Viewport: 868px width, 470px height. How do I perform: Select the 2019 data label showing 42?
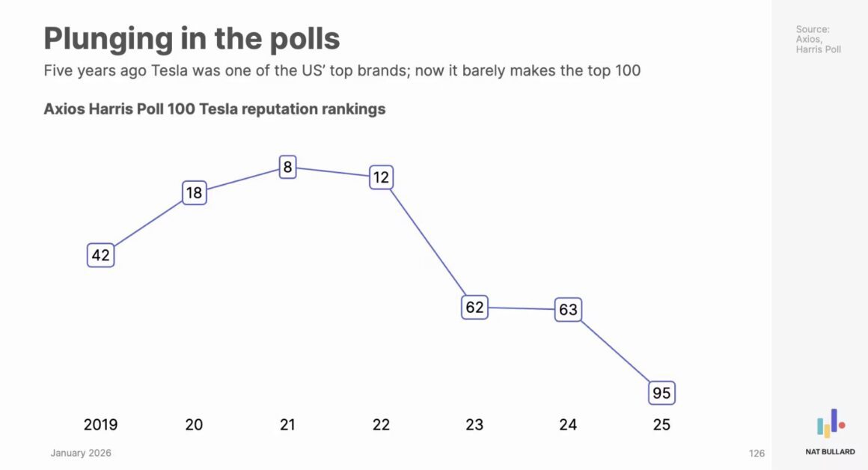(x=100, y=255)
